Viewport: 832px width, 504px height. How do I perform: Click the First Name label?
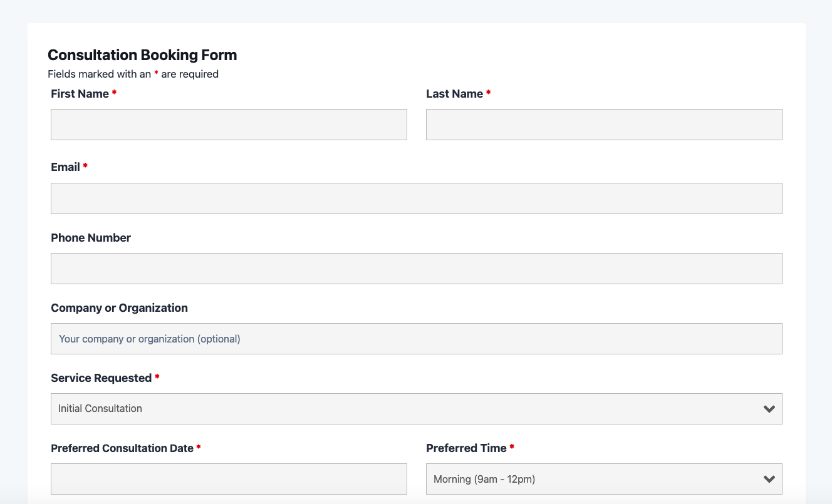click(80, 94)
